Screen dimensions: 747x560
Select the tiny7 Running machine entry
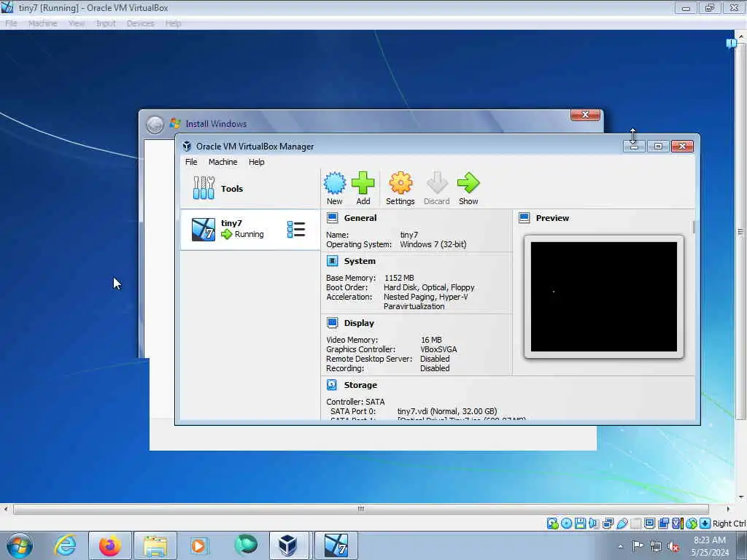click(249, 230)
